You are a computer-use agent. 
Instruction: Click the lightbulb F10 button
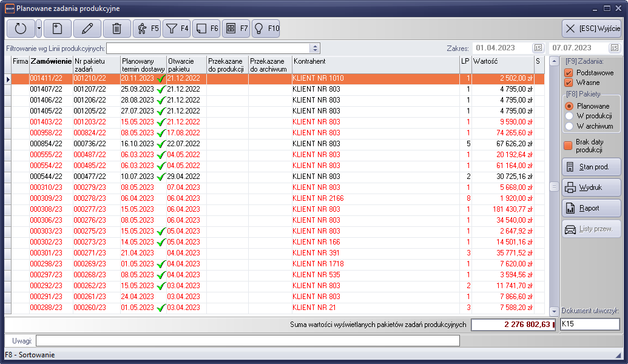(x=266, y=28)
